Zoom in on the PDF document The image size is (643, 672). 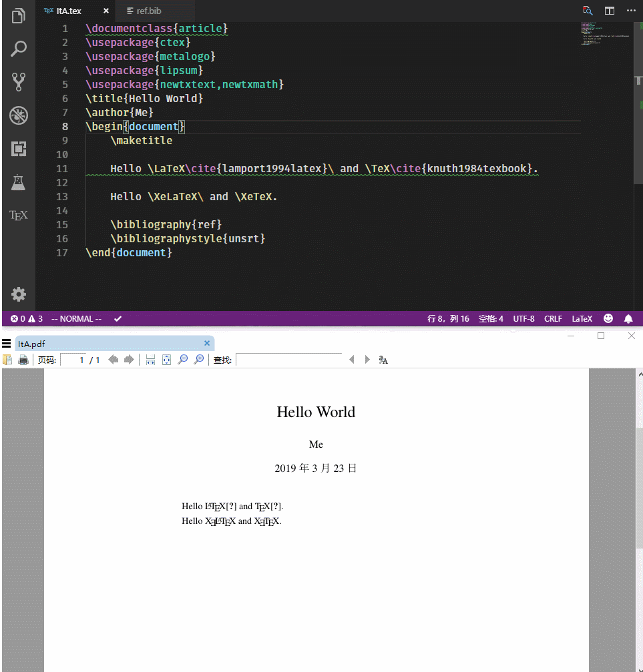click(198, 359)
